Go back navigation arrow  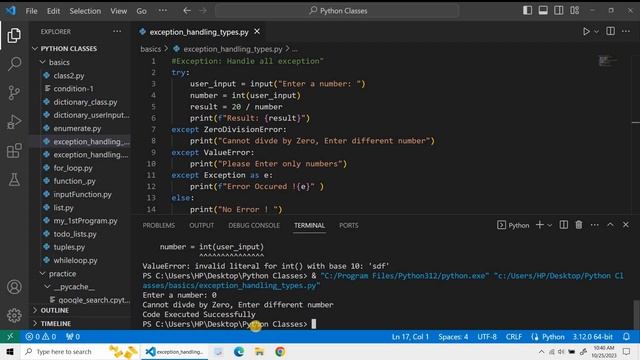click(187, 11)
